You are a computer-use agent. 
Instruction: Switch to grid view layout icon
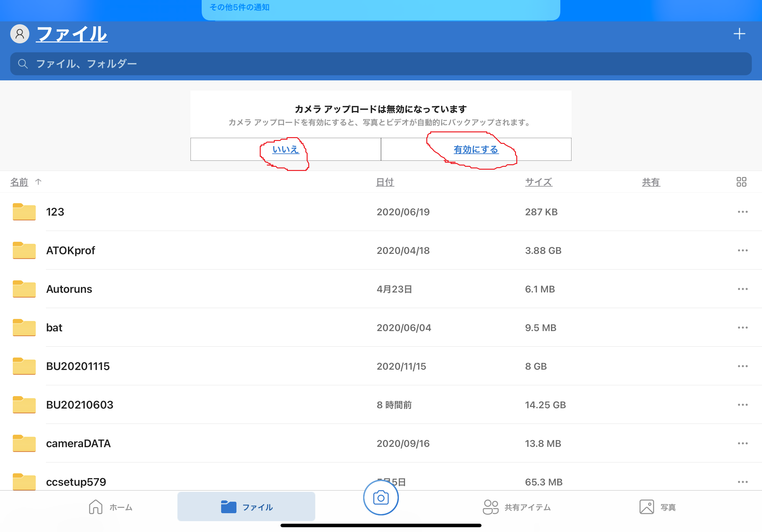coord(741,182)
